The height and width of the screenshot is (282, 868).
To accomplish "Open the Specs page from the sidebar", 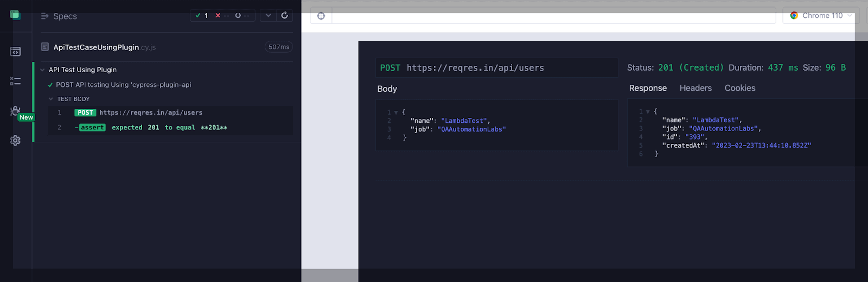I will [15, 52].
